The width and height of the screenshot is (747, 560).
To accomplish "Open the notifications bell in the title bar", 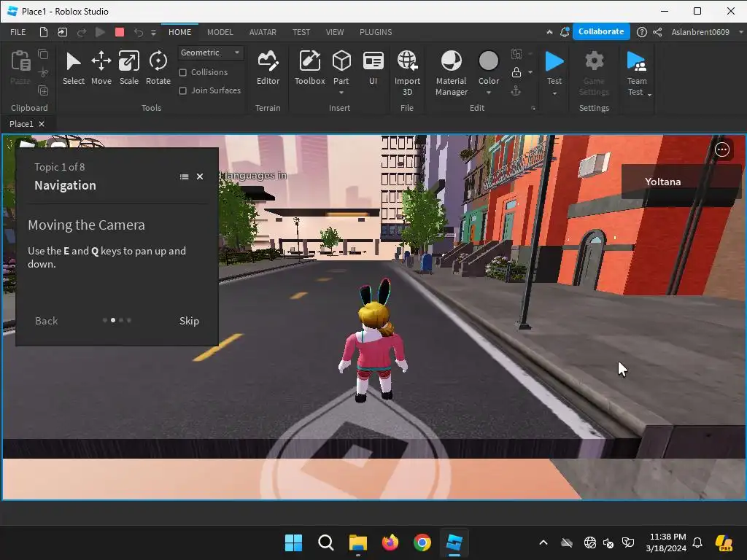I will coord(565,32).
